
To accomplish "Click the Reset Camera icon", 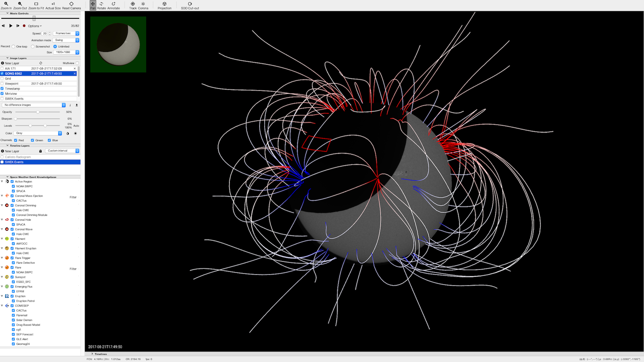I will tap(71, 4).
